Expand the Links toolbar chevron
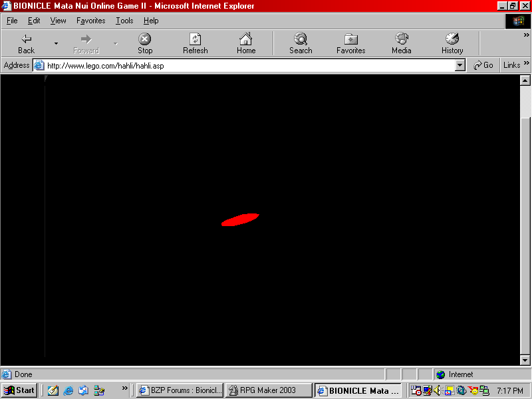 coord(526,65)
